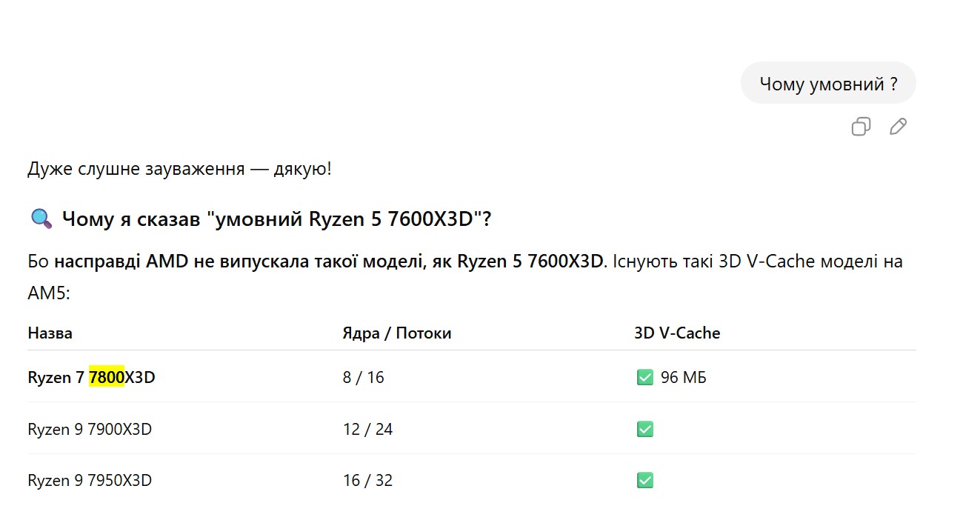The height and width of the screenshot is (523, 980).
Task: Click the green check mark beside "96 МБ"
Action: [x=644, y=378]
